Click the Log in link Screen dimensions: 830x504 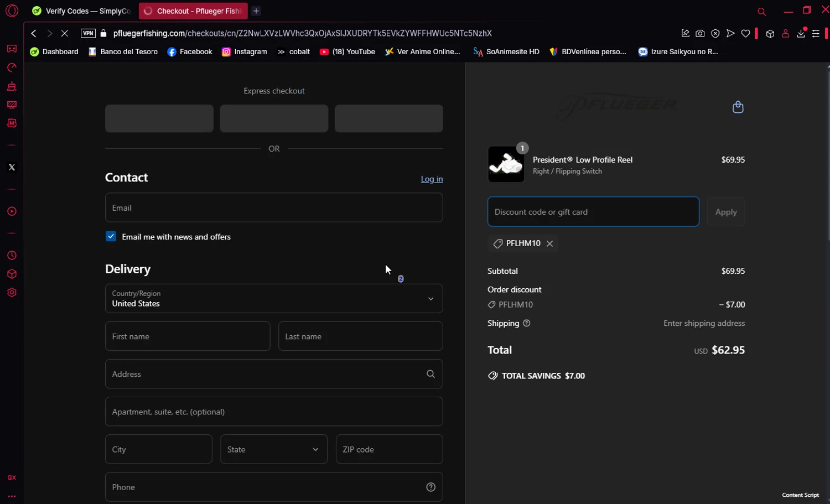[x=432, y=179]
